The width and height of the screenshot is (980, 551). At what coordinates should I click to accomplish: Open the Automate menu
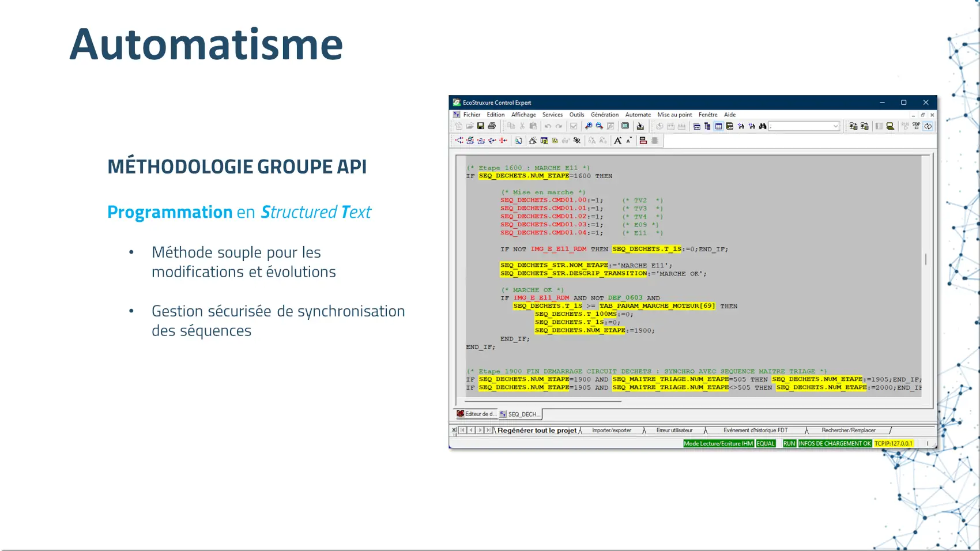[638, 115]
